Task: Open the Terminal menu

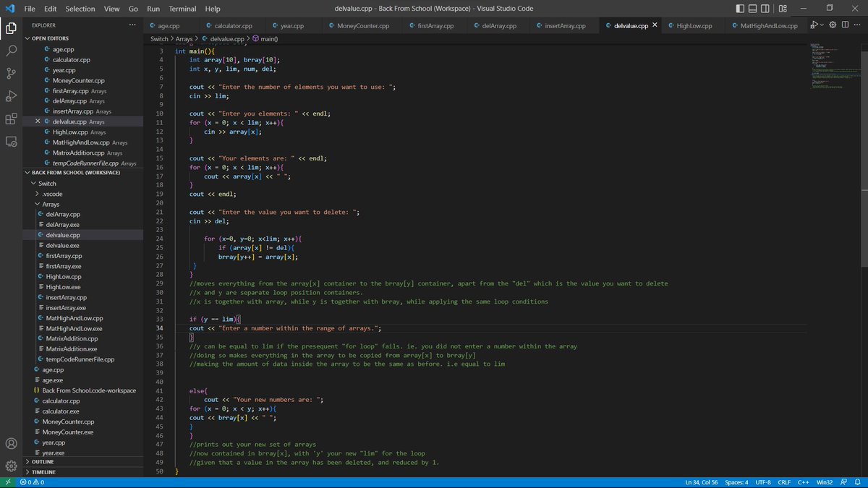Action: 182,9
